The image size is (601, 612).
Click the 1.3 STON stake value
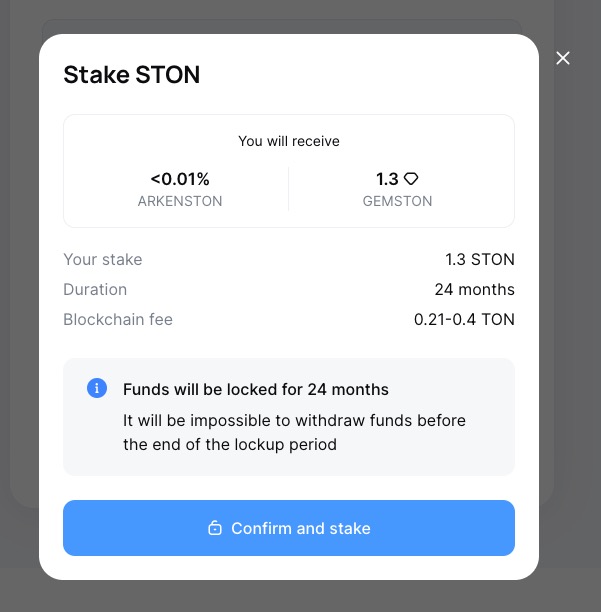[479, 259]
